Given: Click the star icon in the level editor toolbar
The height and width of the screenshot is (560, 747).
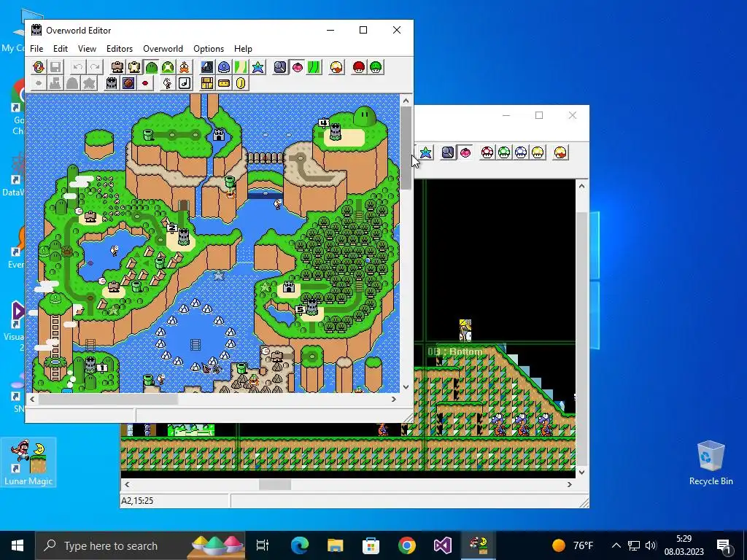Looking at the screenshot, I should coord(425,152).
